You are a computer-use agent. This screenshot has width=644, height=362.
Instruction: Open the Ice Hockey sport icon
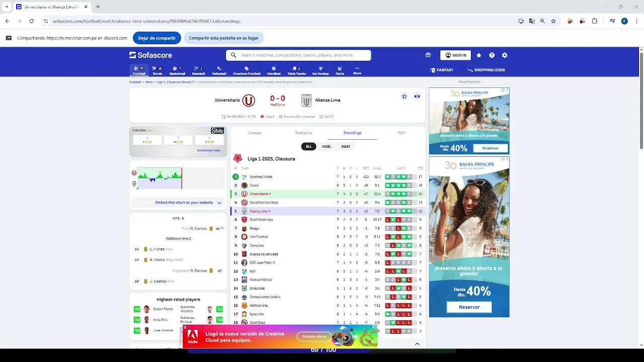[x=320, y=70]
